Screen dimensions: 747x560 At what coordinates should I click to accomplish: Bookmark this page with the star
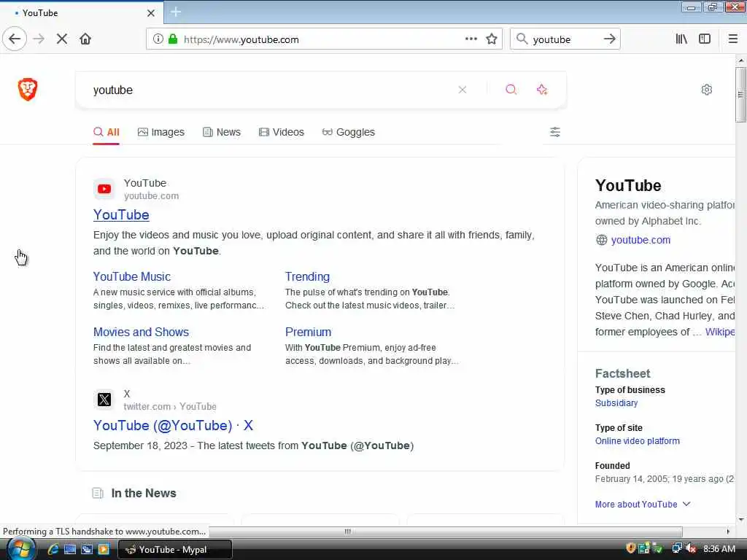tap(492, 39)
